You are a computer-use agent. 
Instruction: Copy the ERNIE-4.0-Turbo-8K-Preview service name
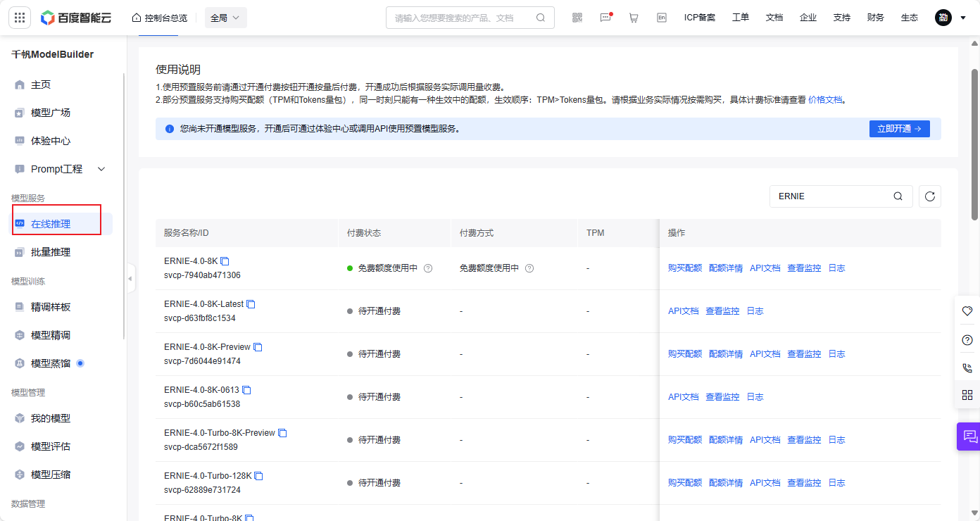[x=282, y=433]
